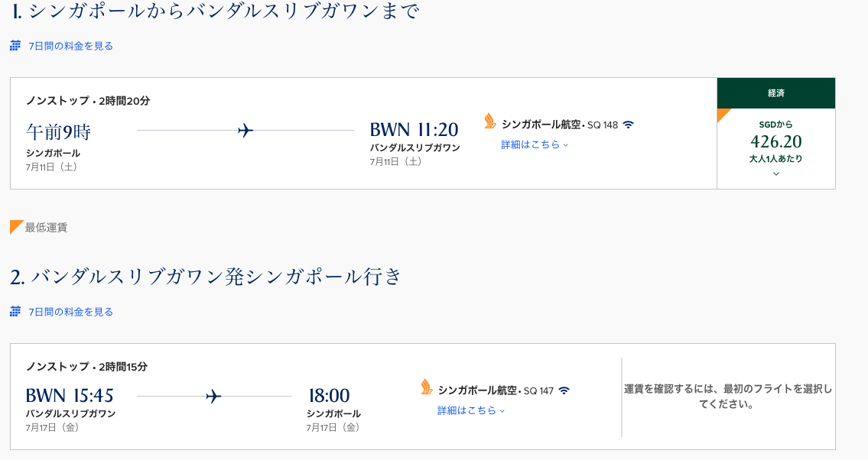Open 7日間の料金を見る for outbound flight
Image resolution: width=868 pixels, height=460 pixels.
point(70,46)
